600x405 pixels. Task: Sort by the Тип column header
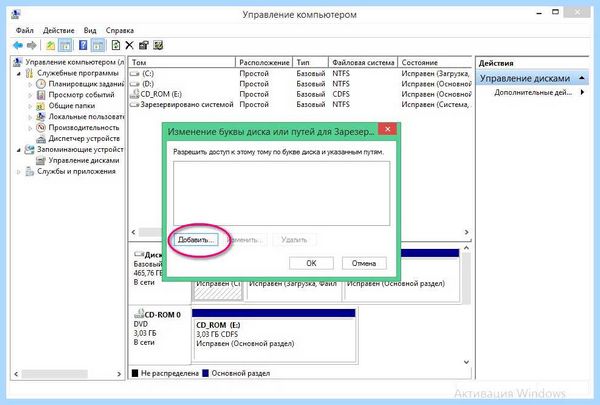point(311,62)
